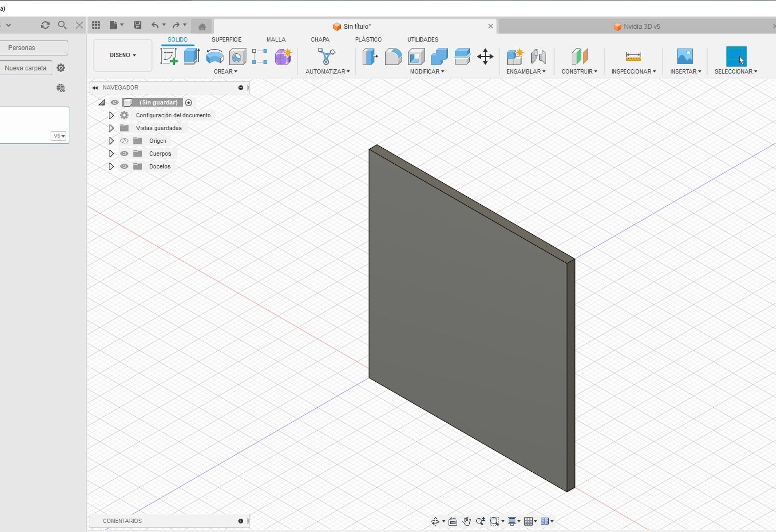Click the Save file icon
Viewport: 776px width, 532px height.
[138, 25]
